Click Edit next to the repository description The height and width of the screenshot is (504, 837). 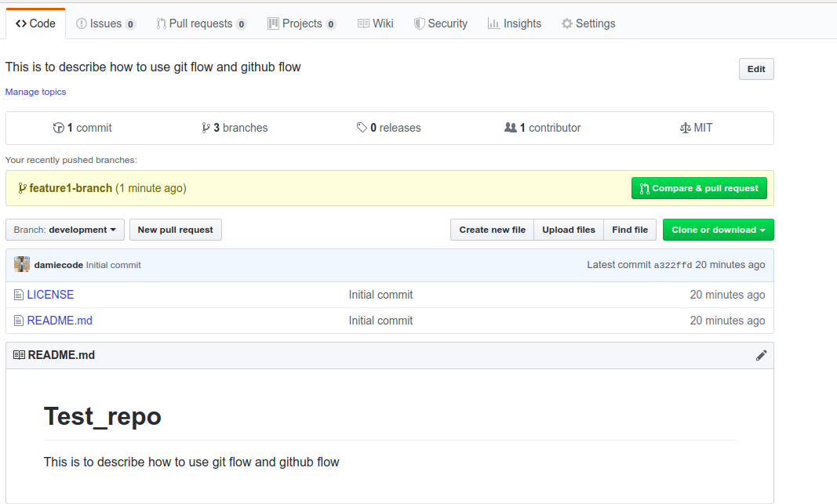[755, 69]
